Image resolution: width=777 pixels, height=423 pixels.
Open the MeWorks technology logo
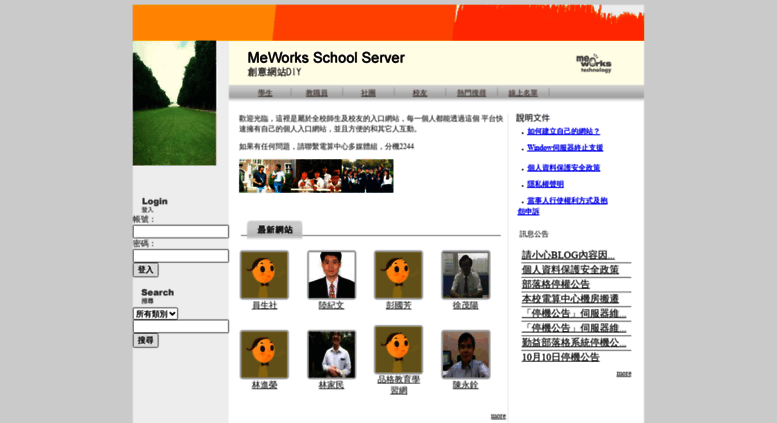[594, 63]
